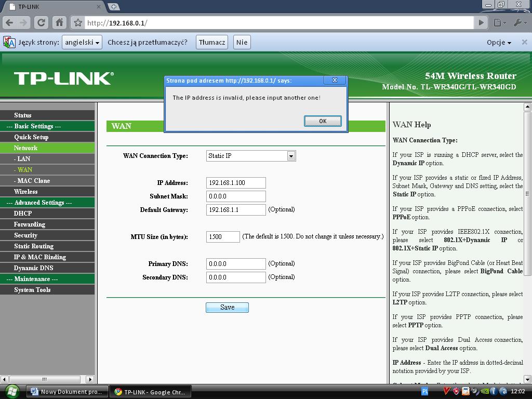Click the Subnet Mask input field

[x=236, y=196]
